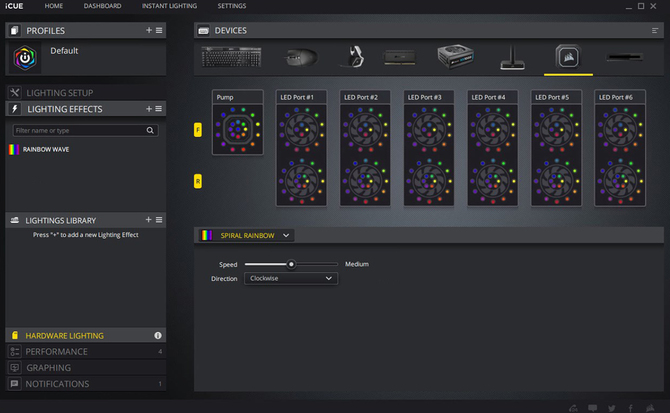Open the chat feedback icon in bottom bar
670x413 pixels.
[x=593, y=408]
